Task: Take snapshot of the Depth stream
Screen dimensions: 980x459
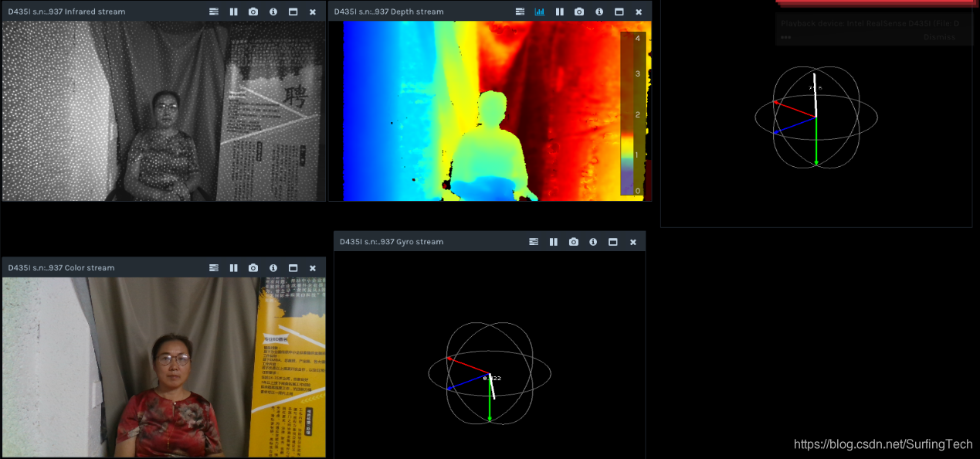Action: pyautogui.click(x=579, y=12)
